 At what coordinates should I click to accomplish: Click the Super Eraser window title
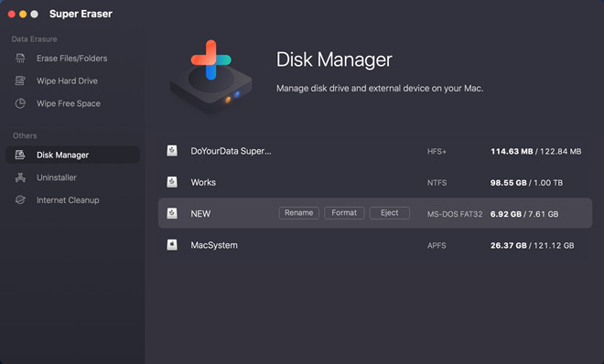pyautogui.click(x=81, y=14)
